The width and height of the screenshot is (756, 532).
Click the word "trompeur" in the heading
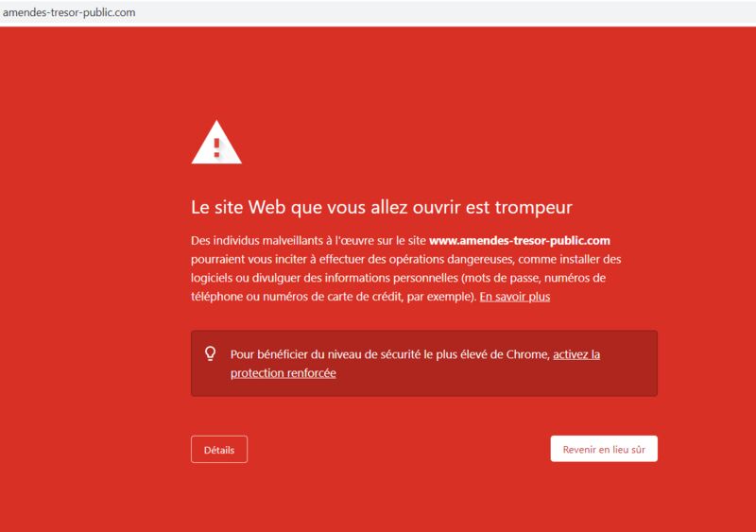coord(534,208)
